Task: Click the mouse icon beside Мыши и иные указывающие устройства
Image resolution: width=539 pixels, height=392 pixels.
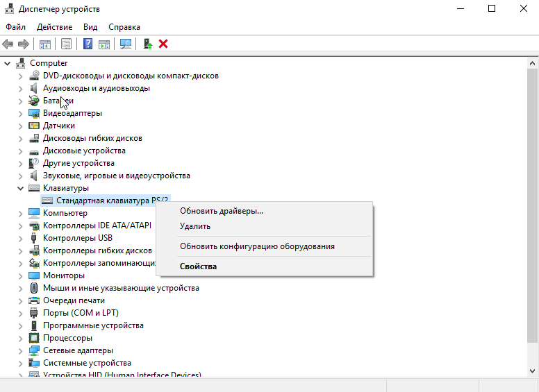Action: pyautogui.click(x=34, y=288)
